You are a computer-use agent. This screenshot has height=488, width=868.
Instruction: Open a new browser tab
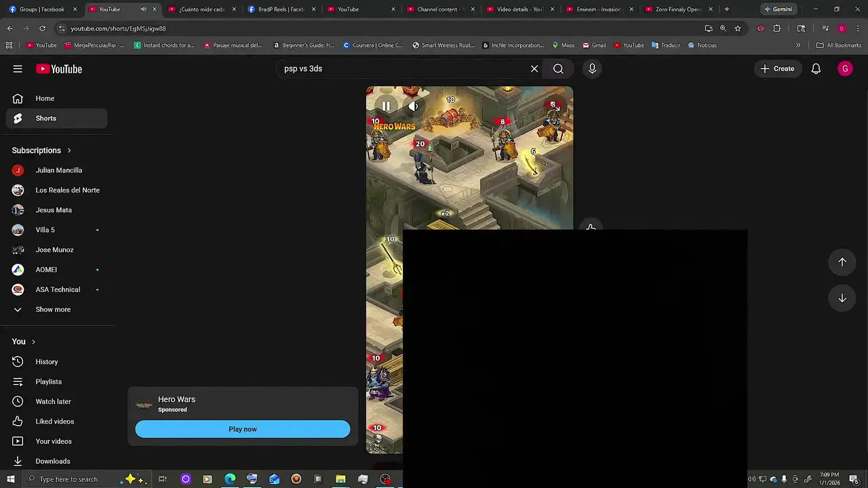(x=727, y=9)
